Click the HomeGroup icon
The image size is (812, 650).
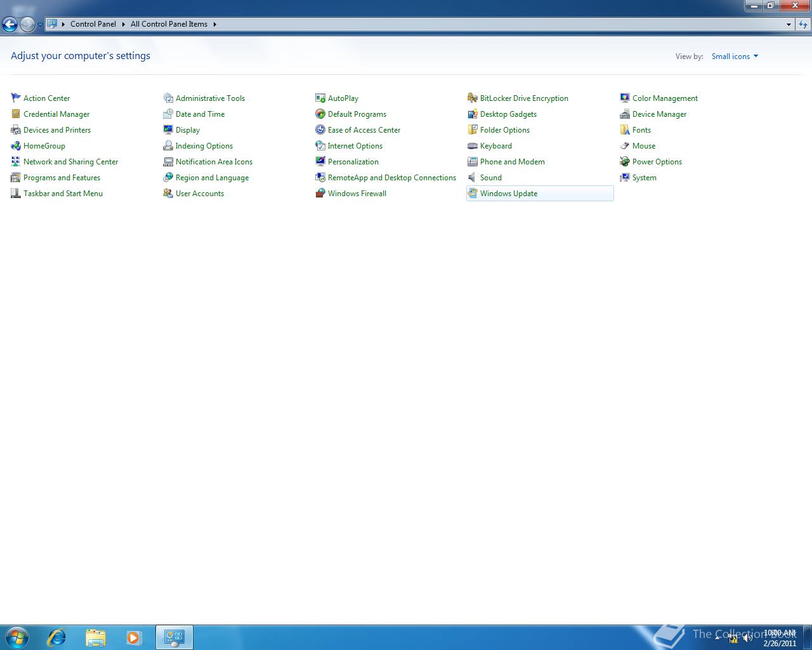pyautogui.click(x=16, y=145)
